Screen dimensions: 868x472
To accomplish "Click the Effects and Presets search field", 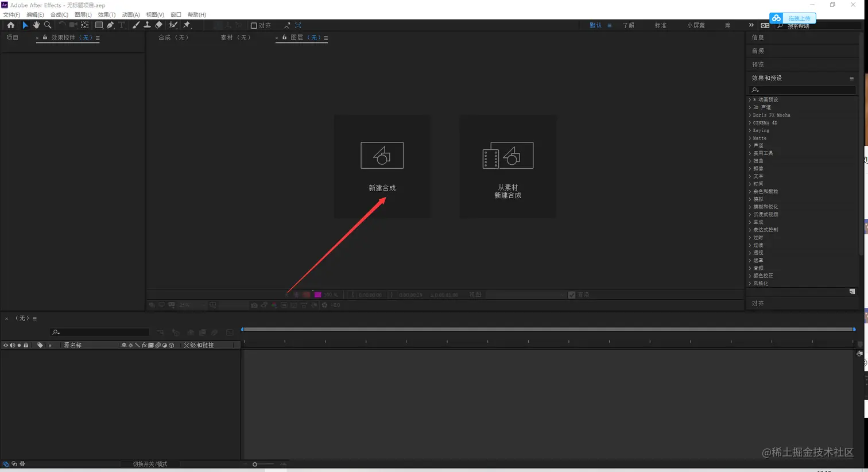I will click(803, 90).
